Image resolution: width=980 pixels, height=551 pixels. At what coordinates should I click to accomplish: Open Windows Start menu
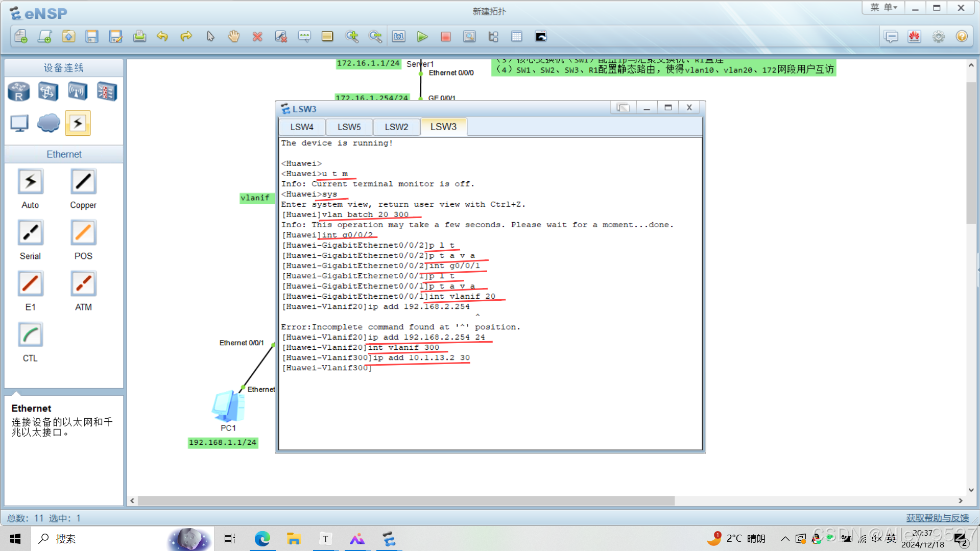[15, 539]
